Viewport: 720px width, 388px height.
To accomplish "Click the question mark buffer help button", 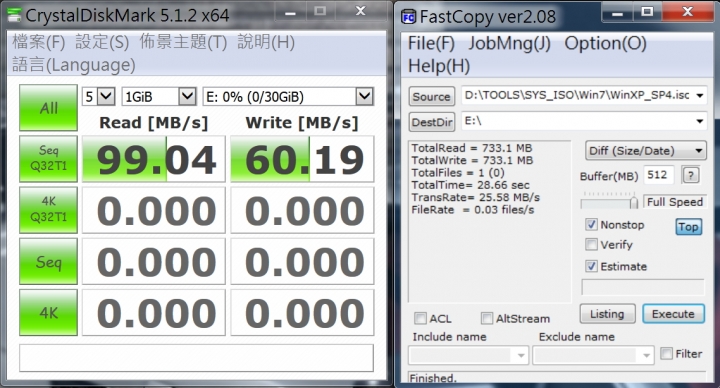I will (x=691, y=175).
